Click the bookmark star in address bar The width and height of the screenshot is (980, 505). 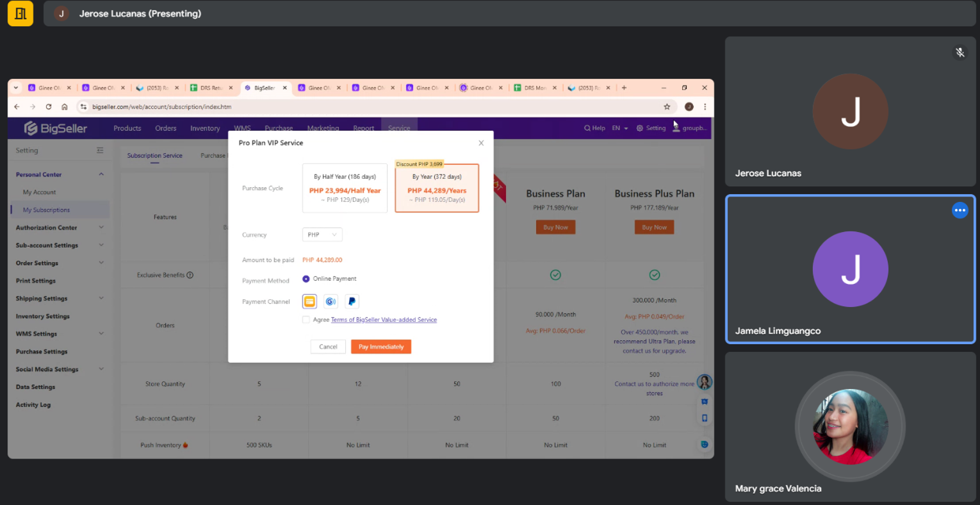point(667,107)
